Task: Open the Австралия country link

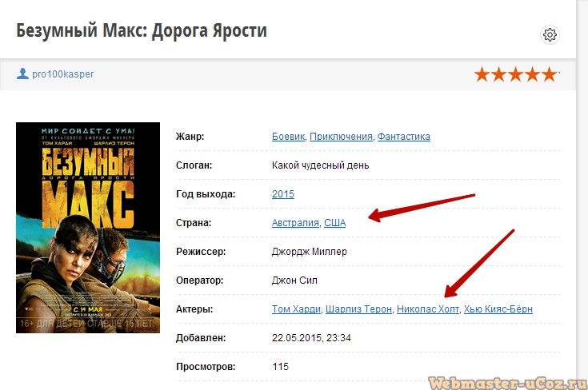Action: [295, 223]
